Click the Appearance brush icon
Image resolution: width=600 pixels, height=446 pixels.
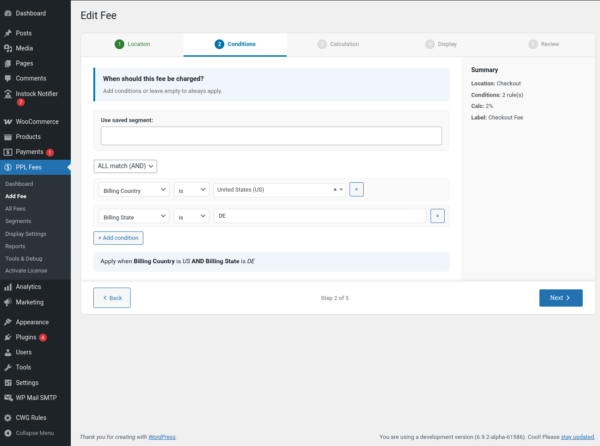(8, 322)
